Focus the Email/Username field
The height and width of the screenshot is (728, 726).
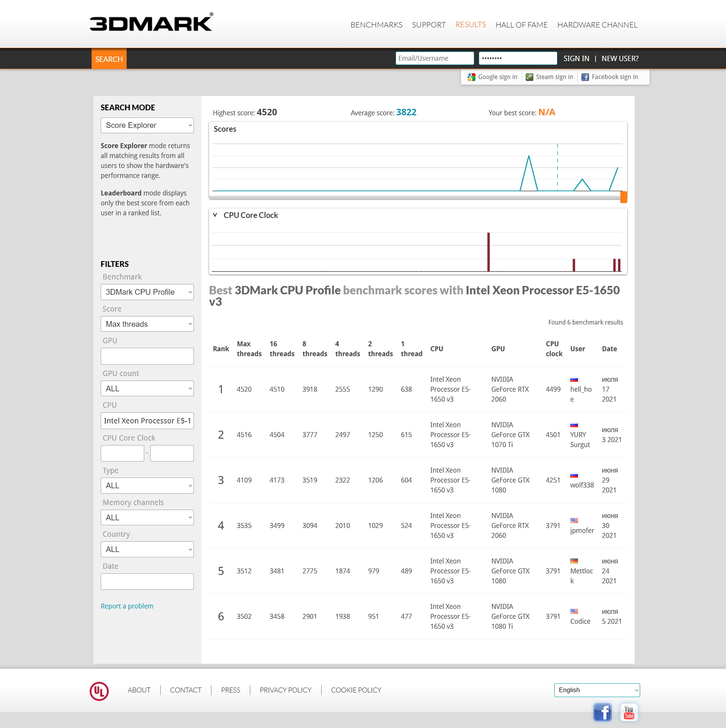435,58
